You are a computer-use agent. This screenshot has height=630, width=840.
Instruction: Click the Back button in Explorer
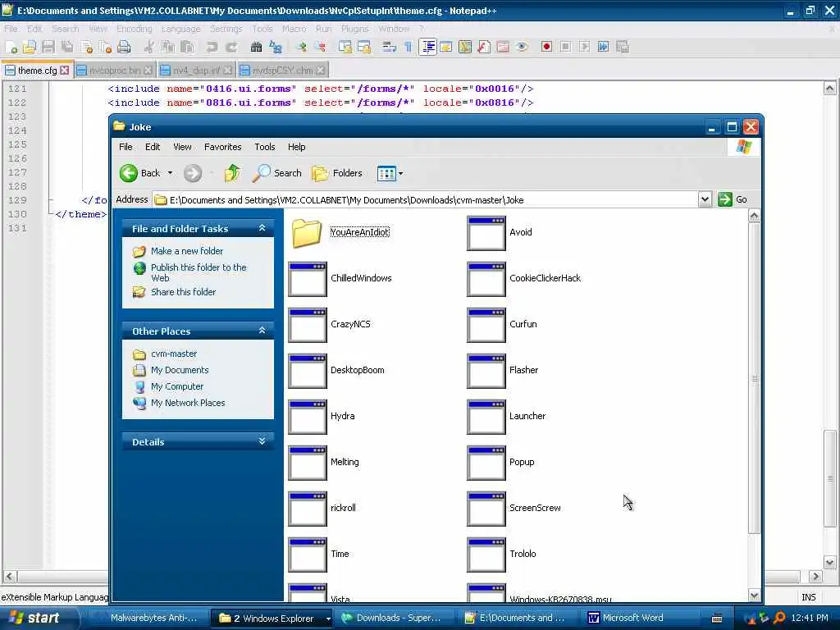click(139, 173)
